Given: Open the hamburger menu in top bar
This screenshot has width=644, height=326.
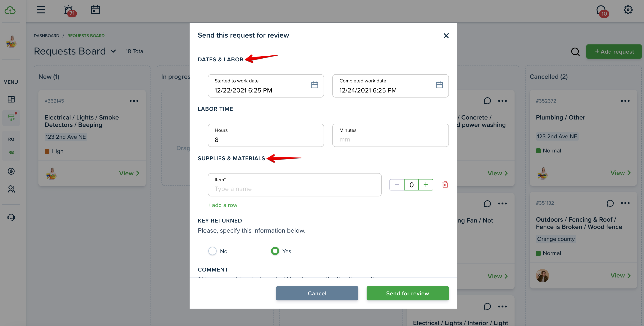Looking at the screenshot, I should tap(41, 10).
